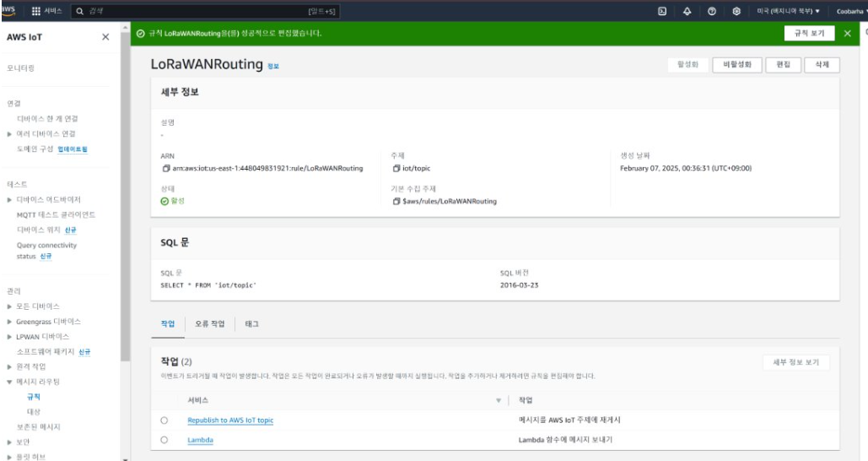Click the search magnifier icon
Screen dimensions: 868x461
pyautogui.click(x=79, y=11)
